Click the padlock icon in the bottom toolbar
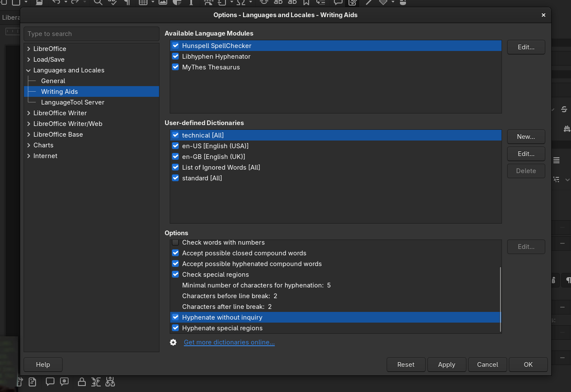 point(82,382)
